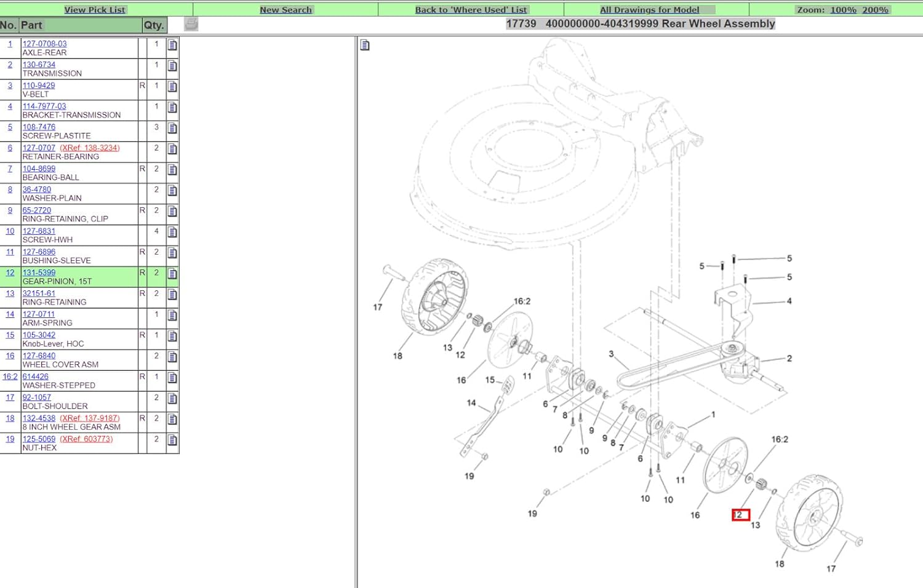Follow the XRef 138-3234 link

click(x=90, y=148)
